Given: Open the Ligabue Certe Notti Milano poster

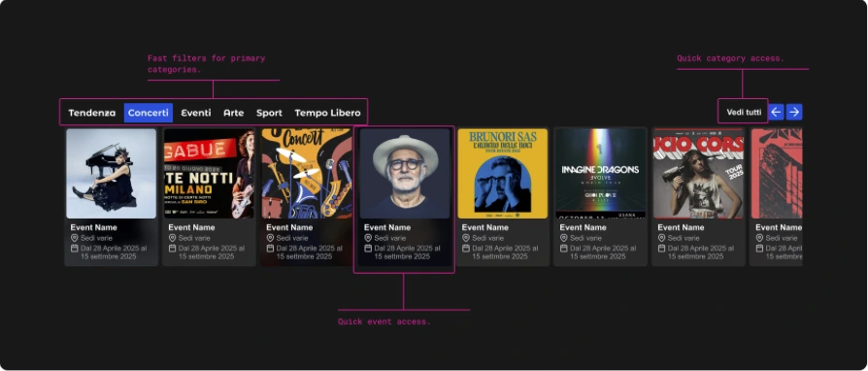Looking at the screenshot, I should coord(210,174).
